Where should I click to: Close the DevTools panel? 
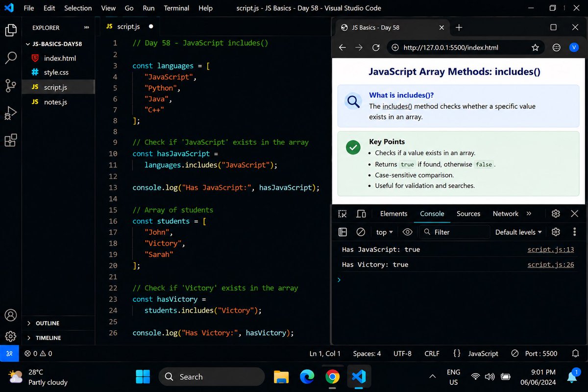575,214
